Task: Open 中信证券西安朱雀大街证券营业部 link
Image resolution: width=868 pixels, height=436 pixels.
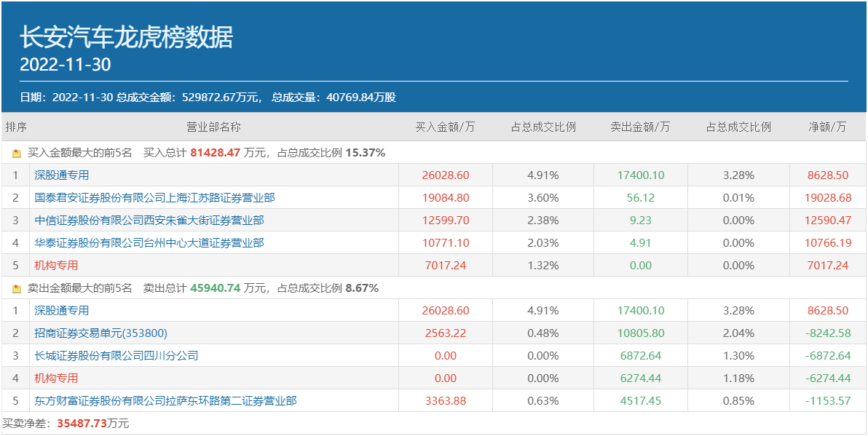Action: tap(149, 220)
